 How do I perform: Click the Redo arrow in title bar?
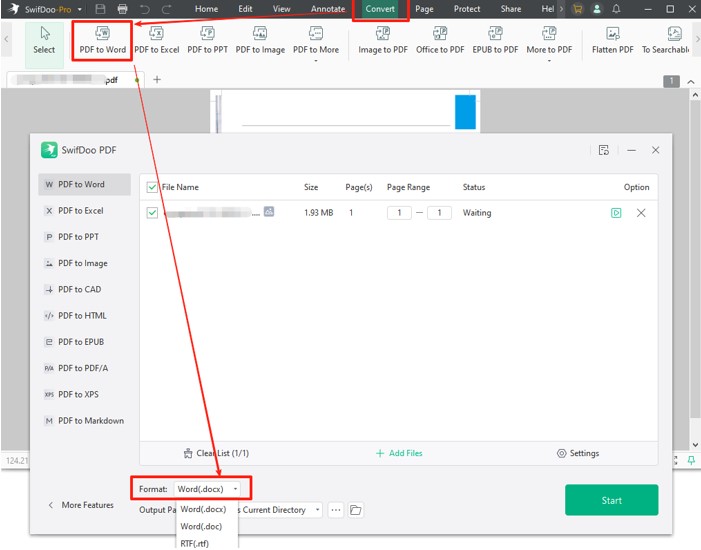166,9
